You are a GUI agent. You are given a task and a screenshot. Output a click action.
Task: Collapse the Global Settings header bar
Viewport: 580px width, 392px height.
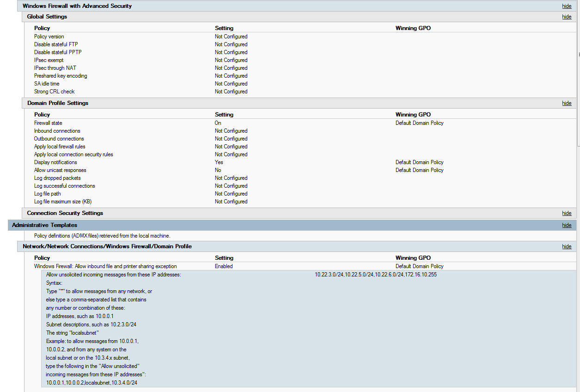47,16
